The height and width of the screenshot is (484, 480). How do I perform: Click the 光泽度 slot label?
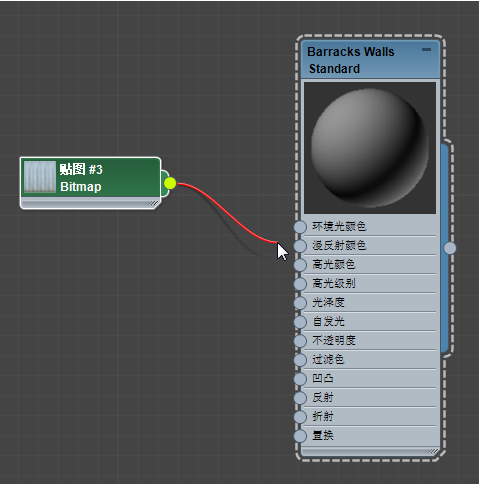pos(328,303)
